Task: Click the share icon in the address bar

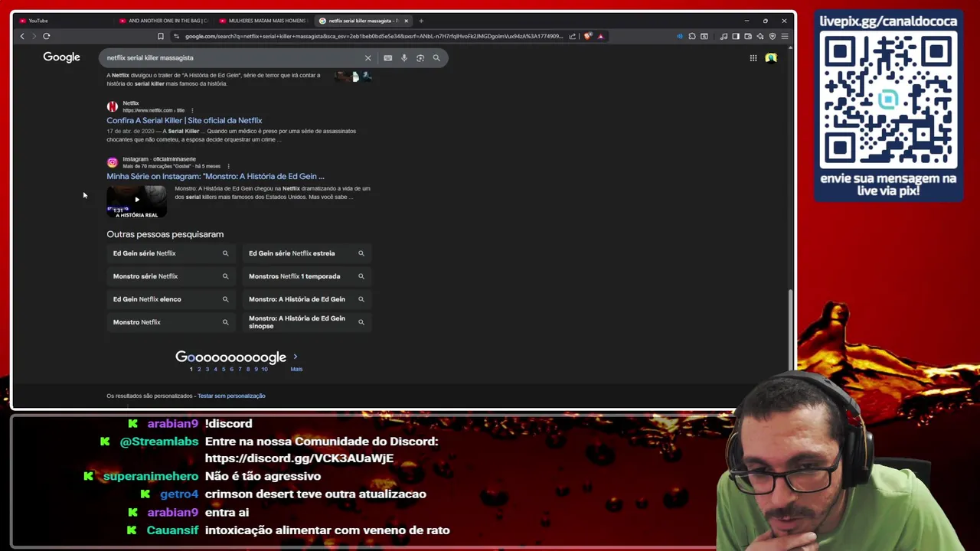Action: tap(572, 36)
